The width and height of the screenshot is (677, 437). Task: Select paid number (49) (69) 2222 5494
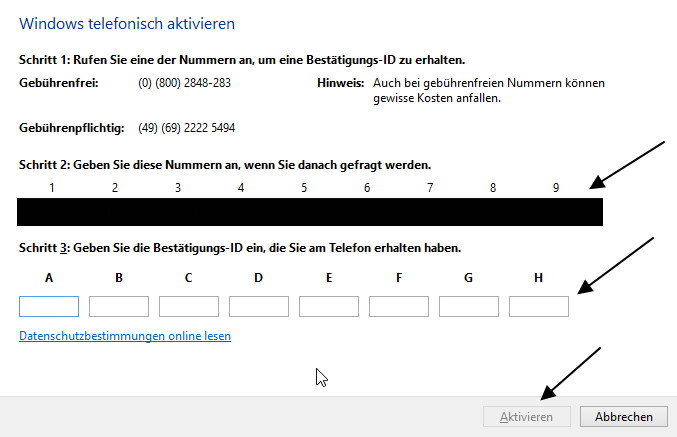(x=187, y=128)
